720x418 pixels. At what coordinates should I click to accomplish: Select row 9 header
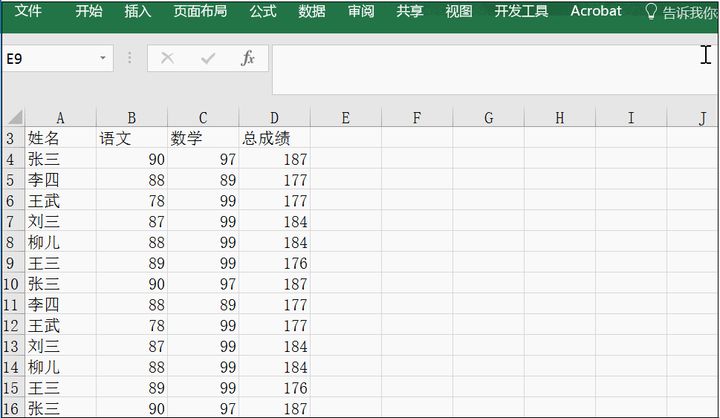11,264
